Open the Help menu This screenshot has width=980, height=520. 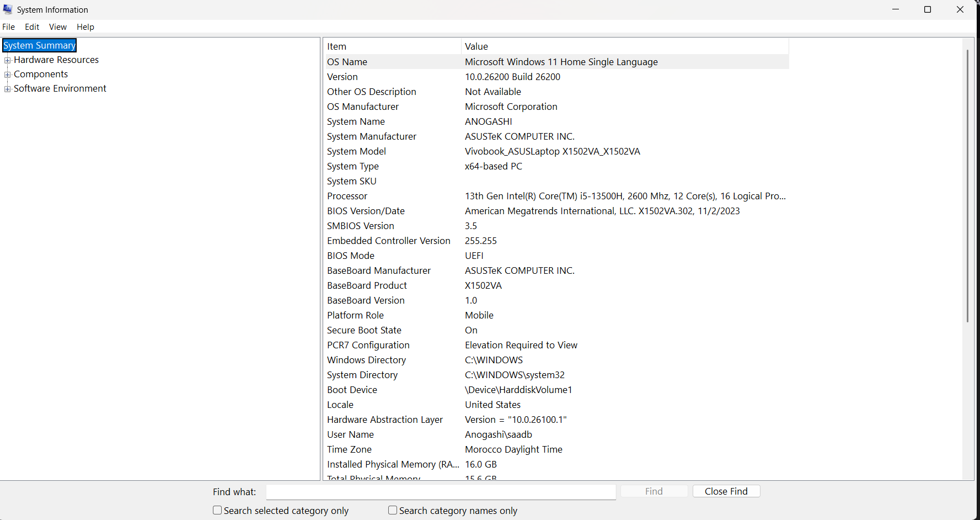click(85, 26)
